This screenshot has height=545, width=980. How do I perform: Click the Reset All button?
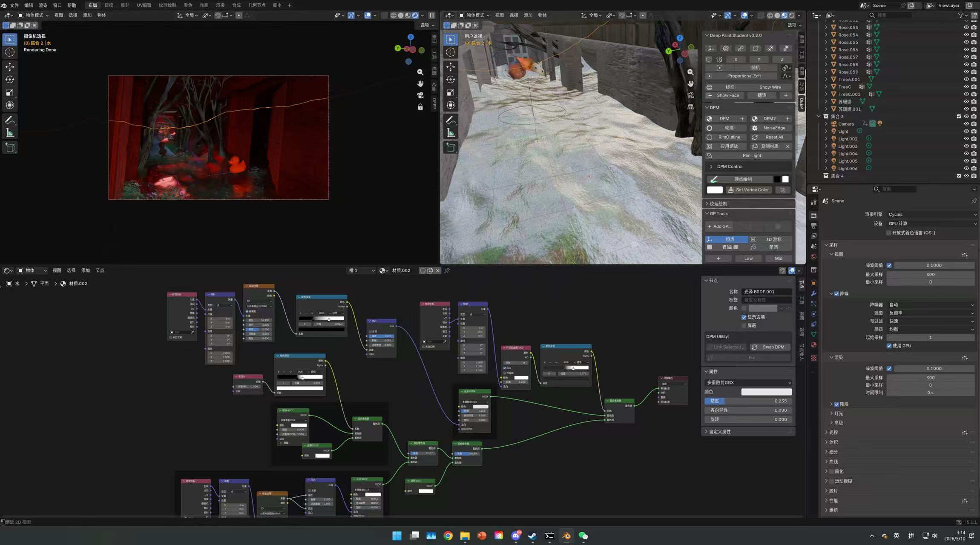(x=770, y=137)
